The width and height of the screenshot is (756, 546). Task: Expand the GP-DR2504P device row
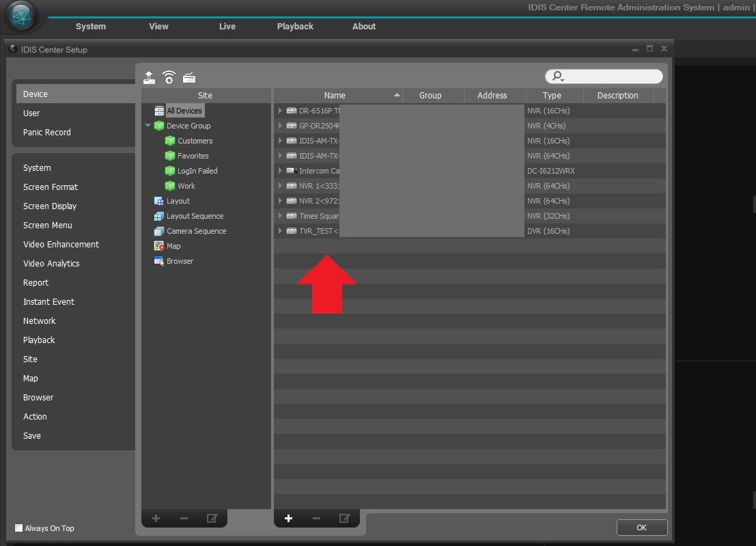coord(280,126)
